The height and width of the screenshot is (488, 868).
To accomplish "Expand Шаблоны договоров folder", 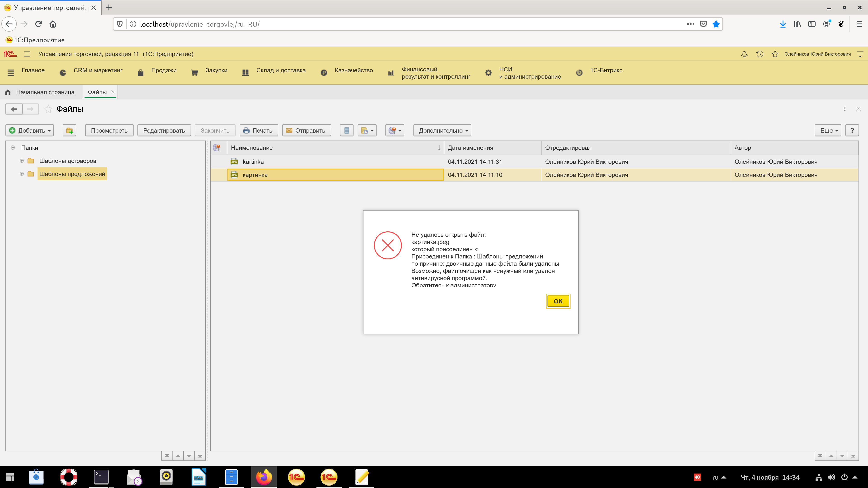I will click(x=21, y=161).
